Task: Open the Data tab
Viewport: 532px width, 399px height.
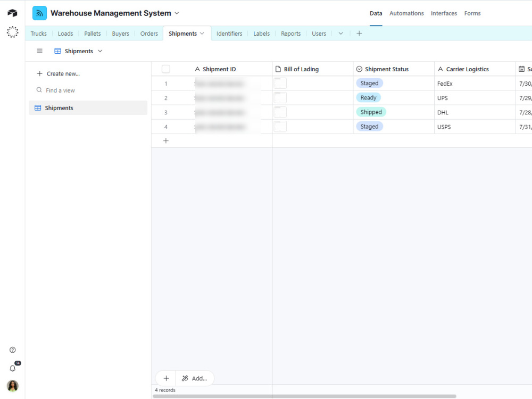Action: (376, 13)
